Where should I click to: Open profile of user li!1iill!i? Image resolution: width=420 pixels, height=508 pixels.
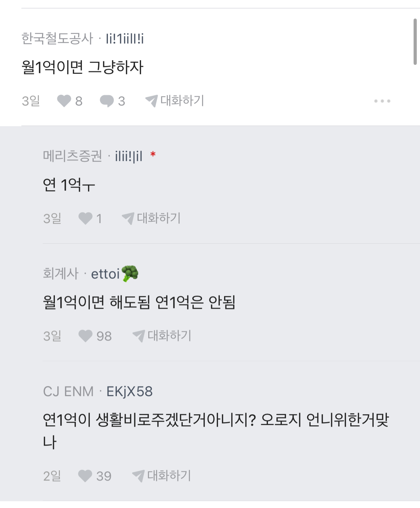[125, 39]
